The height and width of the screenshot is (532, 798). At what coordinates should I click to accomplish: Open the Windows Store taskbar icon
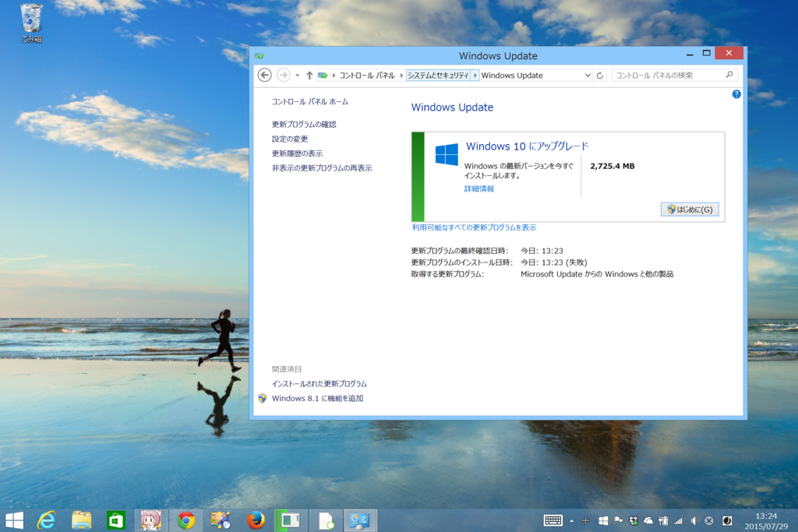pyautogui.click(x=116, y=520)
